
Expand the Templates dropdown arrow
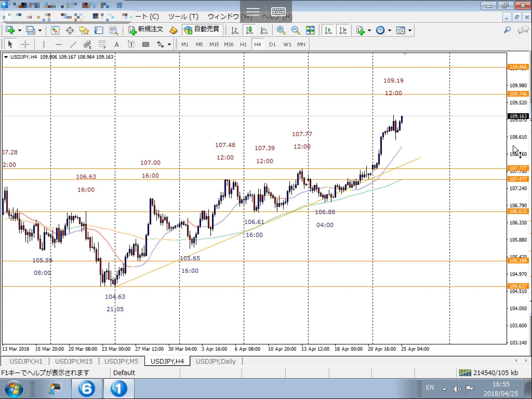click(410, 30)
